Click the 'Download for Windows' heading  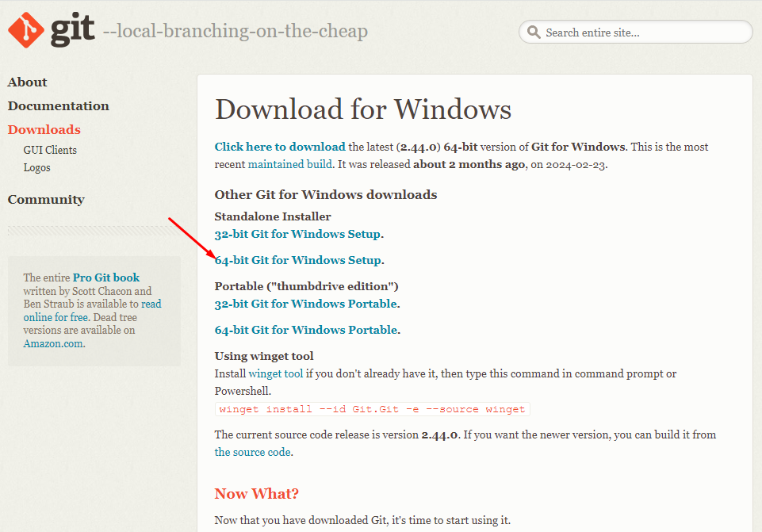(x=363, y=109)
